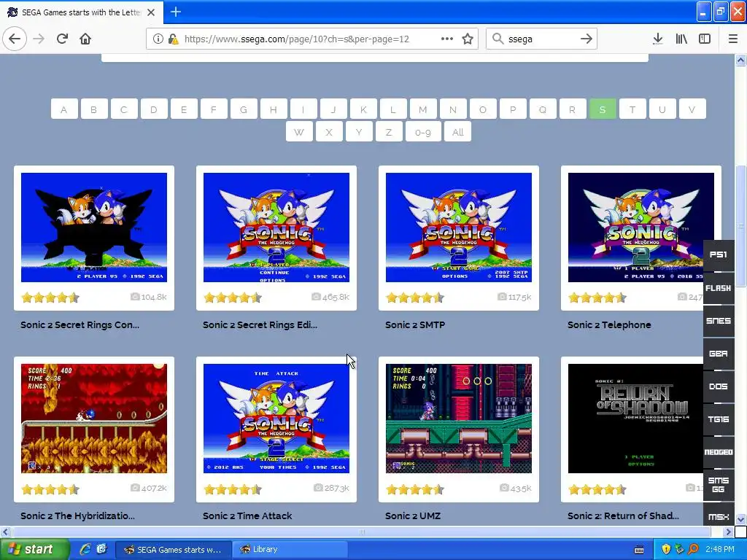747x560 pixels.
Task: Switch to the DOS platform tab
Action: coord(719,386)
